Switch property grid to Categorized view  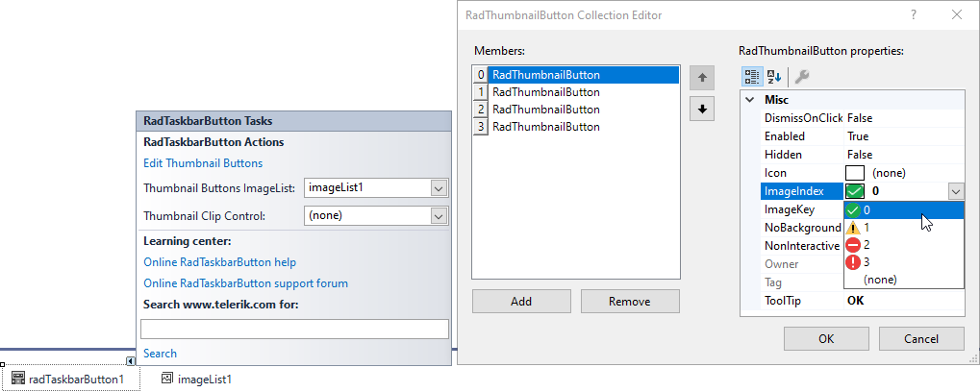(752, 76)
